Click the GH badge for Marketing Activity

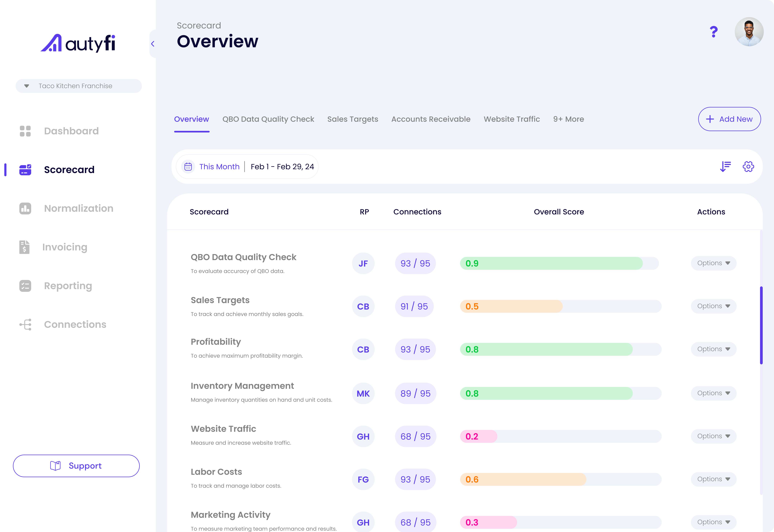[x=363, y=522]
